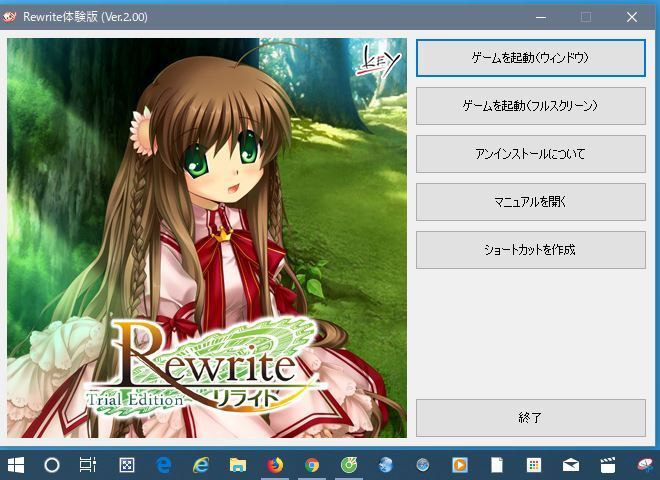
Task: Open the colorful grid app icon
Action: [534, 465]
